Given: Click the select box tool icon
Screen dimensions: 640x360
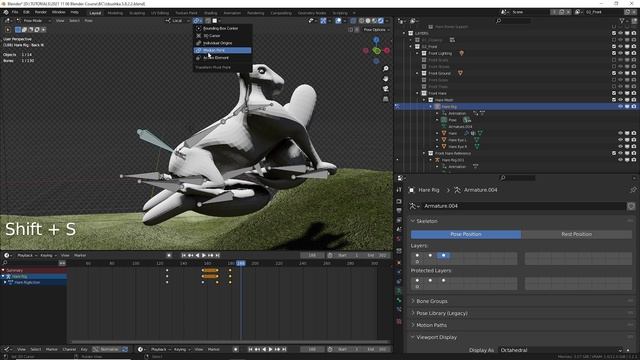Looking at the screenshot, I should coord(18,29).
